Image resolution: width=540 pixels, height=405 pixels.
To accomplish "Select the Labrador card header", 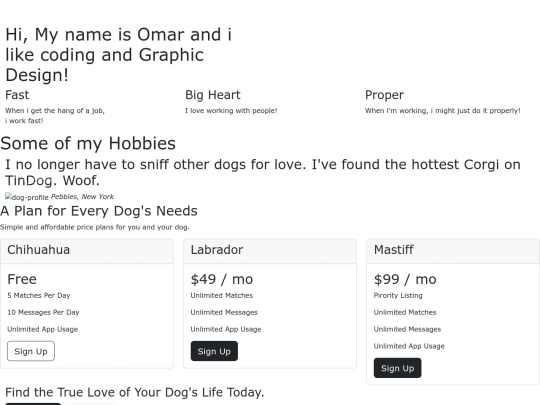I will 270,251.
